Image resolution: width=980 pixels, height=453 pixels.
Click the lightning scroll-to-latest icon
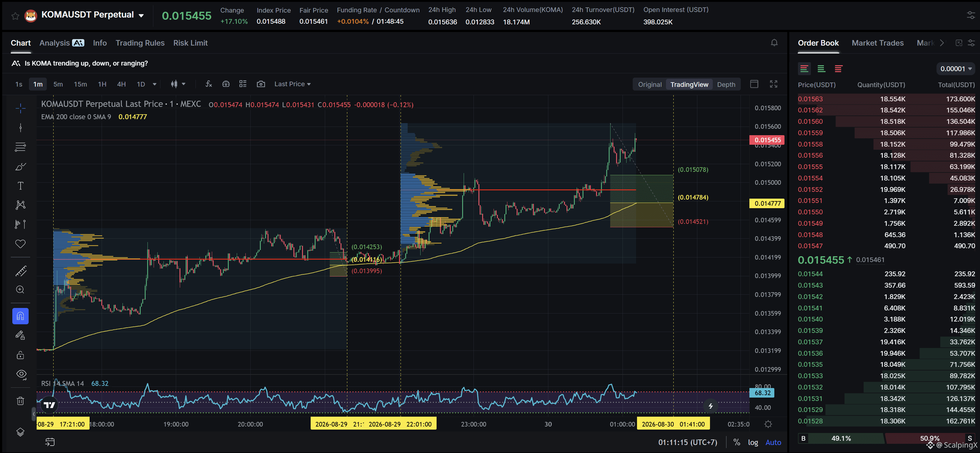click(x=710, y=406)
